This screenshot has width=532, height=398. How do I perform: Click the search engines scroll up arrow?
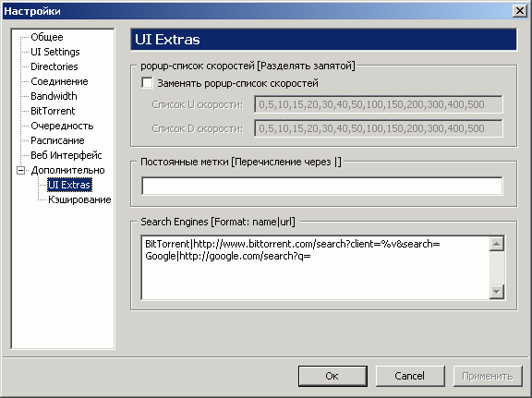(x=497, y=244)
